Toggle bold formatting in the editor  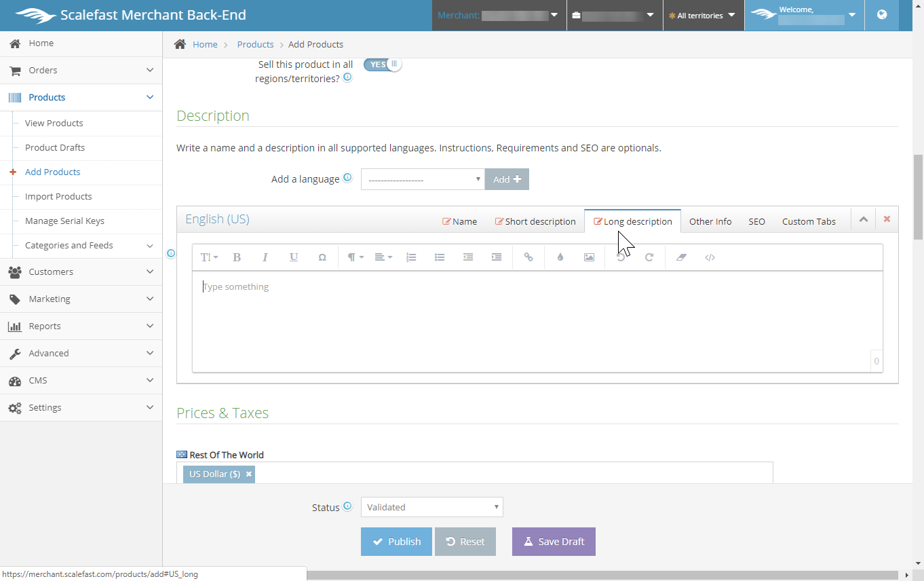click(237, 257)
